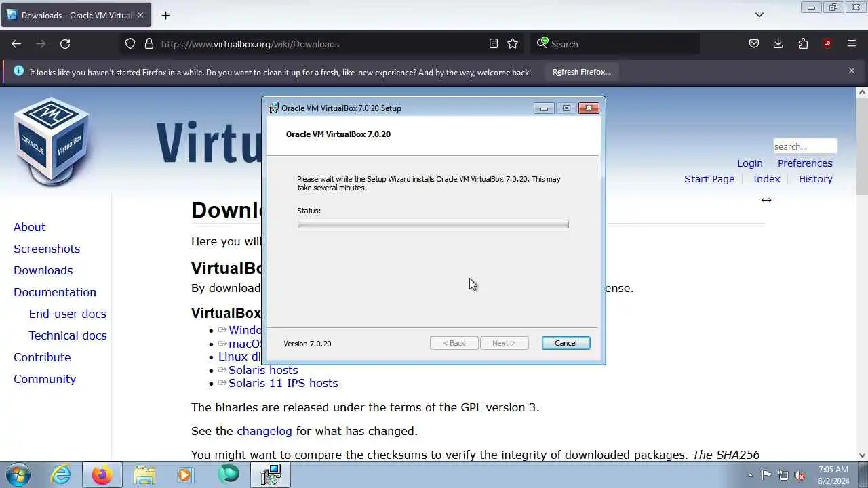The image size is (868, 488).
Task: Open Save to Pocket icon
Action: [x=754, y=44]
